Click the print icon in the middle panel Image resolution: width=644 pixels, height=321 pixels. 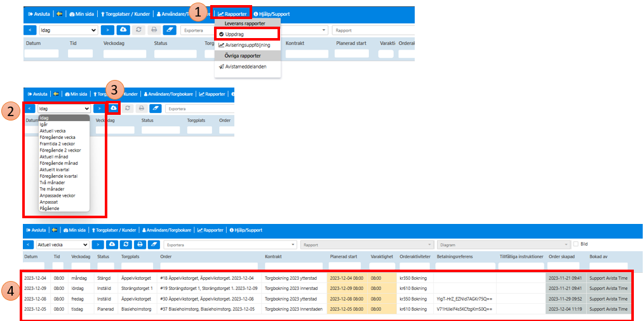(141, 108)
